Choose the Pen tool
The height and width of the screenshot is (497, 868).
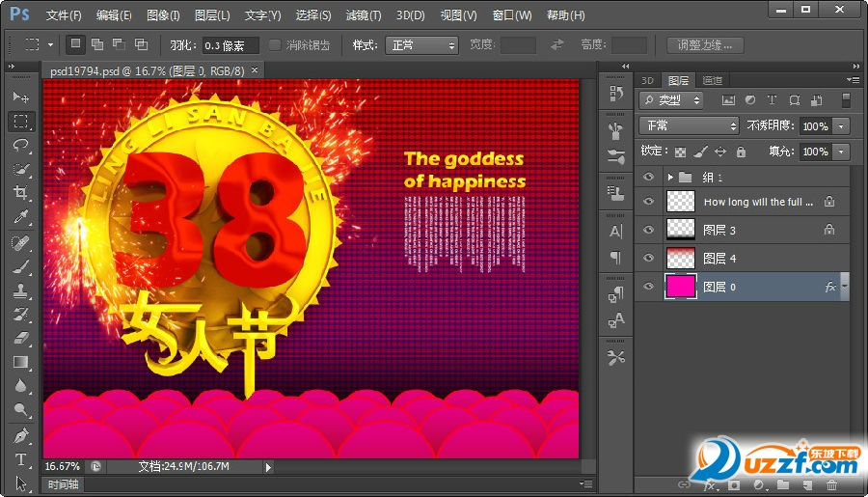[20, 435]
